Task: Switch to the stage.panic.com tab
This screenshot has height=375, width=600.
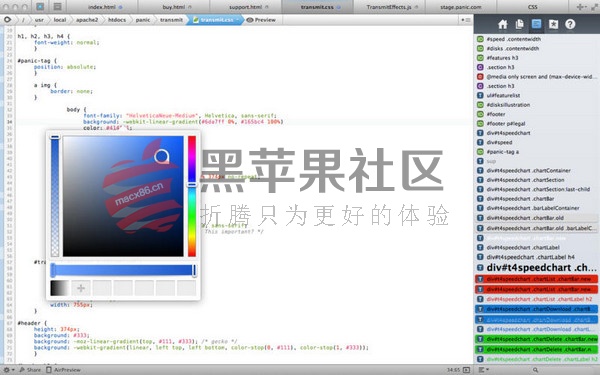Action: [461, 7]
